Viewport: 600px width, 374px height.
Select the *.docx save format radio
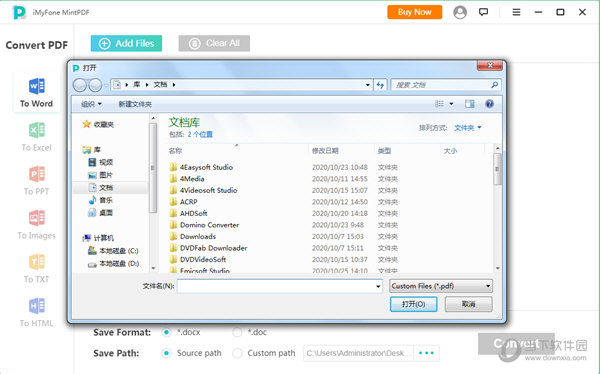tap(166, 332)
